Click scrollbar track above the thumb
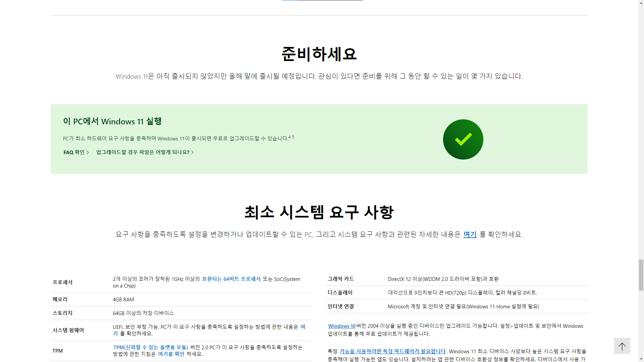Screen dimensions: 644x362 coord(641,134)
